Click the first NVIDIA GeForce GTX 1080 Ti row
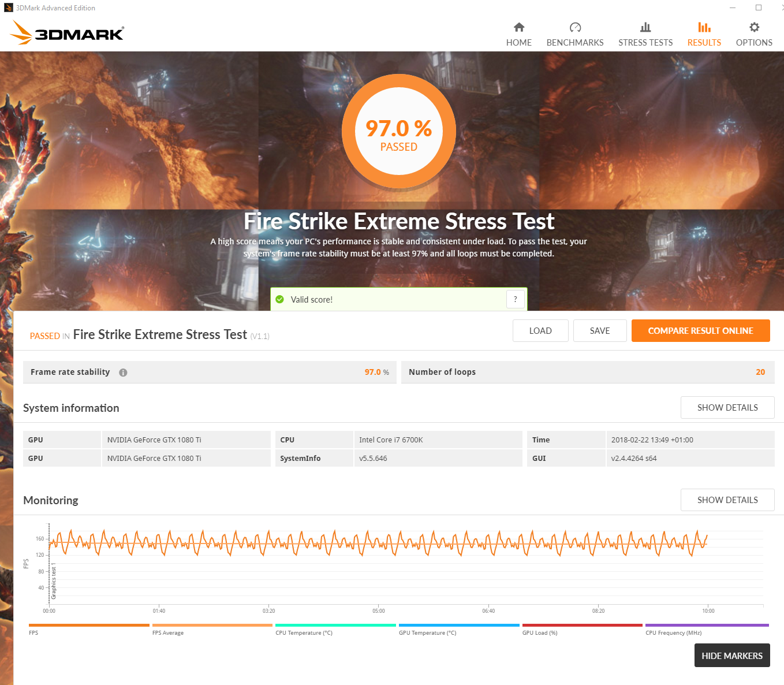The image size is (784, 685). pos(147,440)
